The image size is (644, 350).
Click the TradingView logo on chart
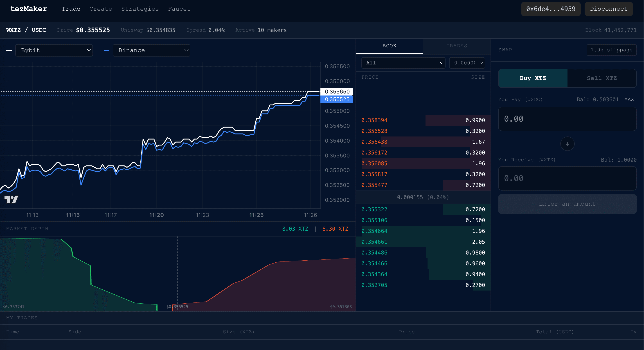[x=11, y=199]
